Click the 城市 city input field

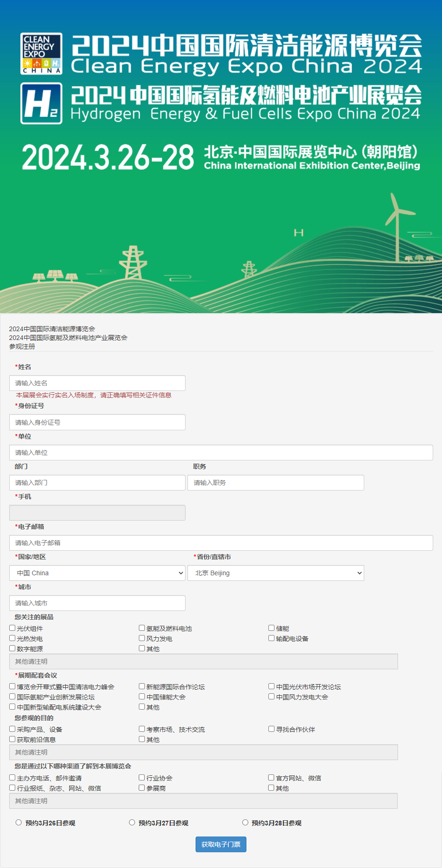click(97, 603)
